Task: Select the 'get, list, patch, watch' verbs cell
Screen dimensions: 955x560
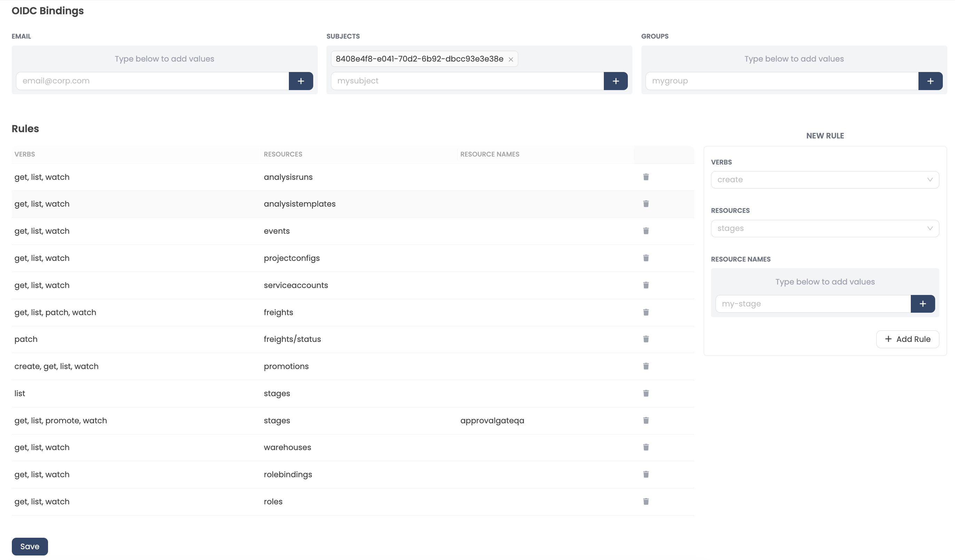Action: coord(55,312)
